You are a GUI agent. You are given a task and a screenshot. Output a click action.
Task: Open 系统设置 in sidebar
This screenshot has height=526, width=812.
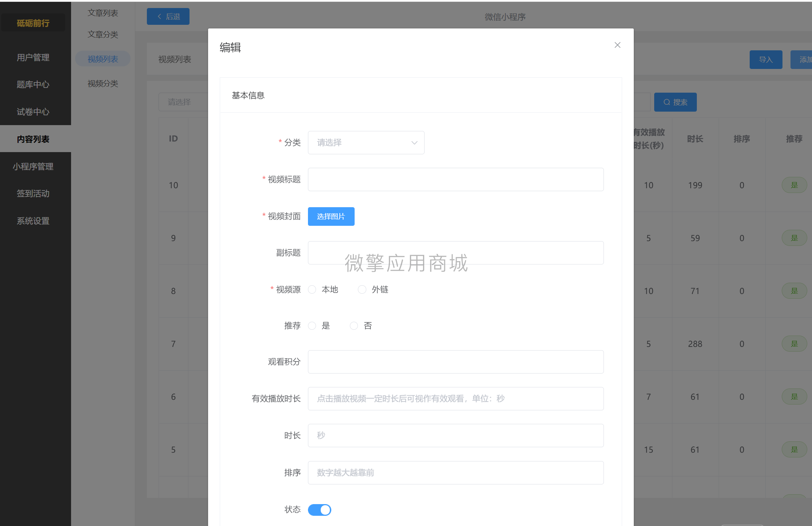point(33,221)
